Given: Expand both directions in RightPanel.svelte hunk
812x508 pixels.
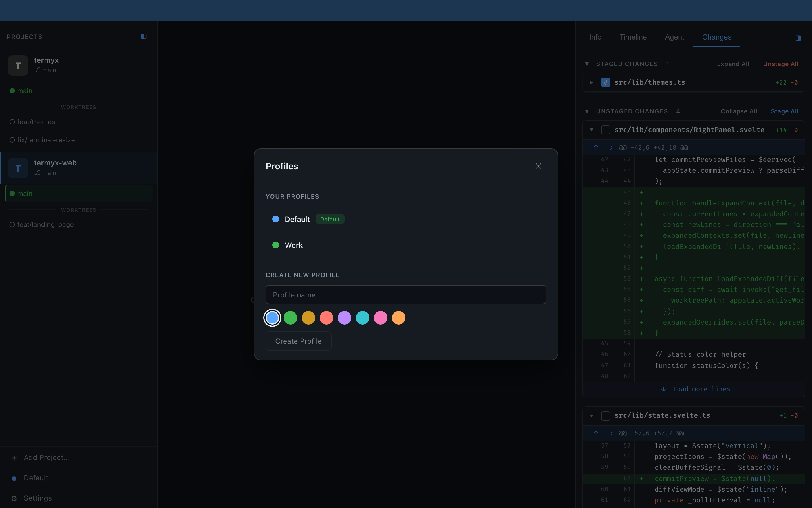Looking at the screenshot, I should coord(610,148).
